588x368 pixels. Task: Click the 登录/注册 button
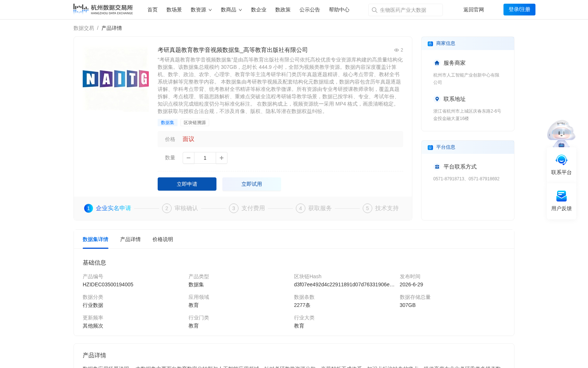click(519, 10)
